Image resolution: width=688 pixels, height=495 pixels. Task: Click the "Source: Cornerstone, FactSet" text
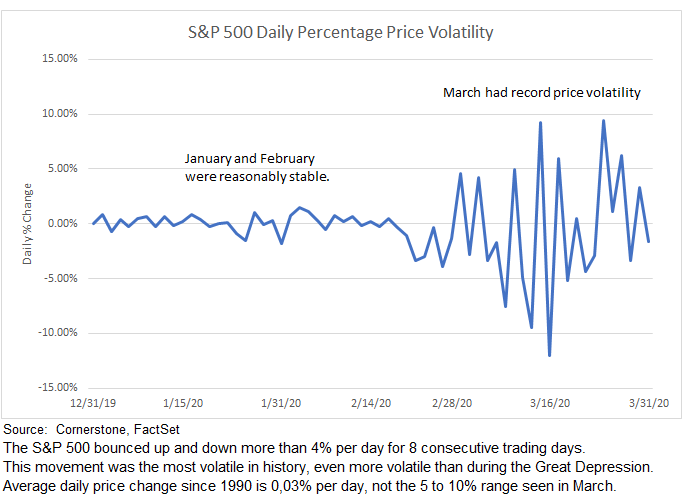97,428
